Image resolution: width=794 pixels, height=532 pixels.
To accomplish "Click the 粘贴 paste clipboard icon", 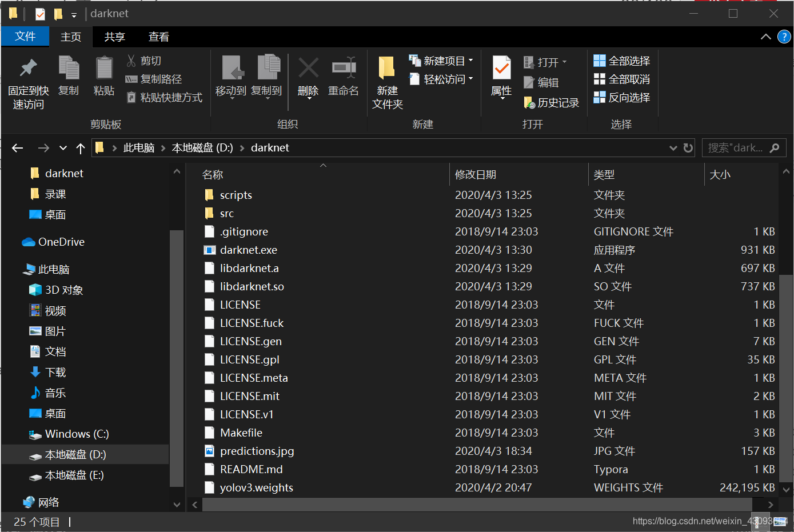I will pyautogui.click(x=104, y=68).
